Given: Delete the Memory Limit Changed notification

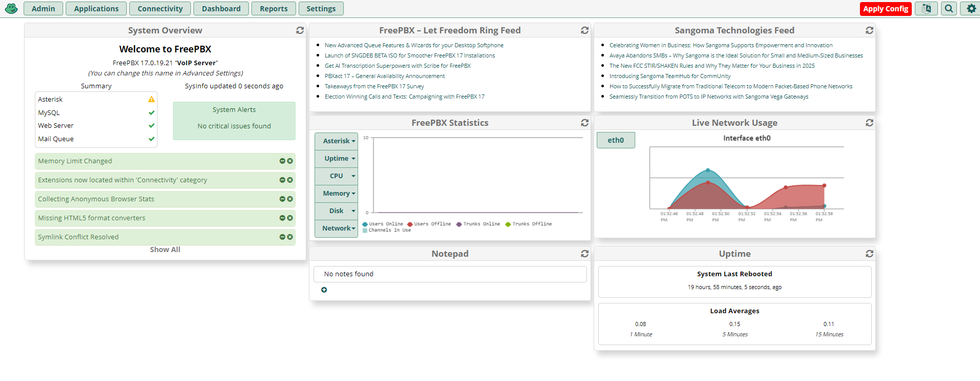Looking at the screenshot, I should click(290, 161).
